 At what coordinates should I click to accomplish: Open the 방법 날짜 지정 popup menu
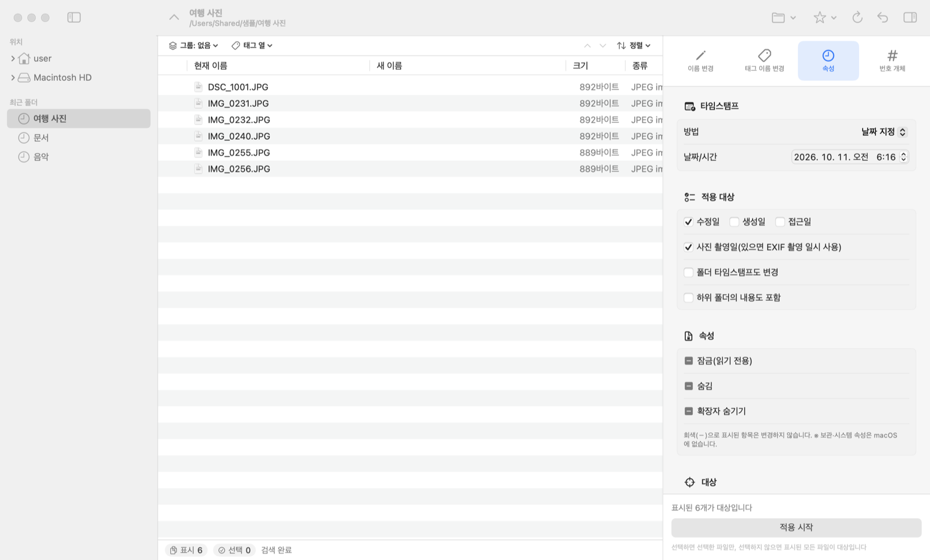(883, 132)
